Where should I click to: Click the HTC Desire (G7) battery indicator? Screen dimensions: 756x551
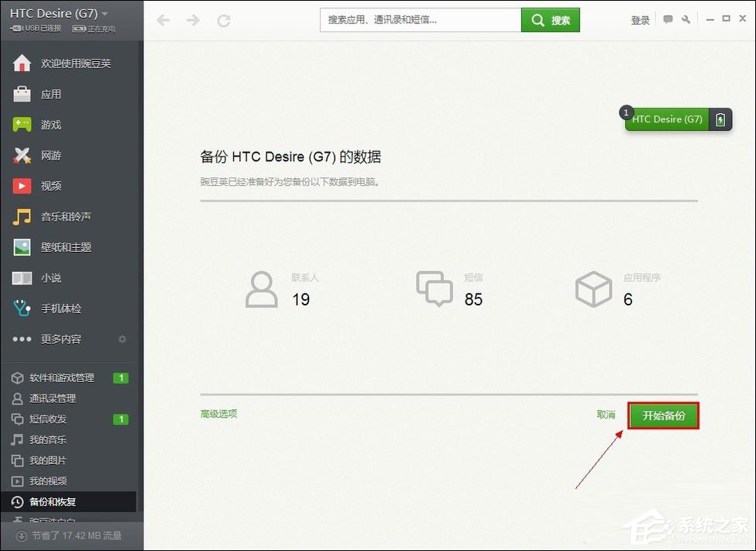pos(720,119)
